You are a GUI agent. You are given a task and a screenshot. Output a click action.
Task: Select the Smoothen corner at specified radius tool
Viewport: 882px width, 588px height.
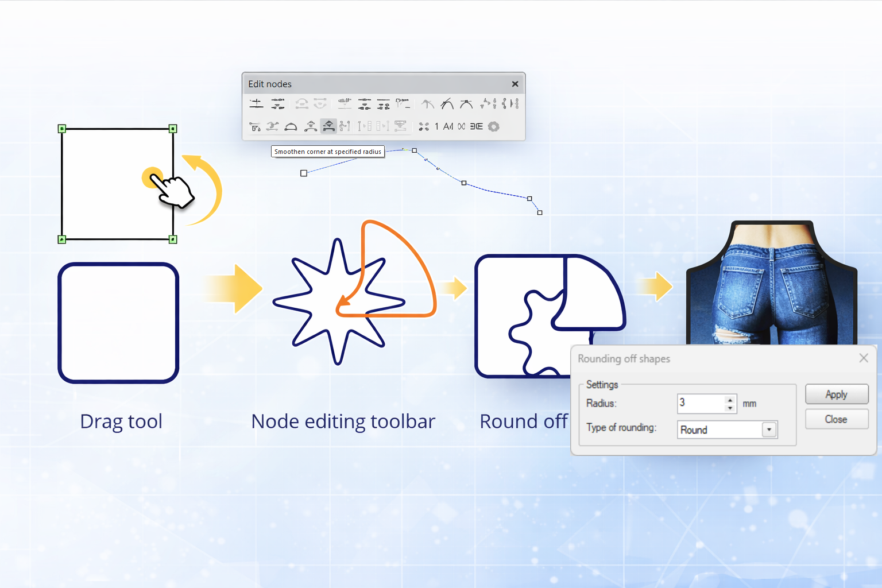(328, 126)
